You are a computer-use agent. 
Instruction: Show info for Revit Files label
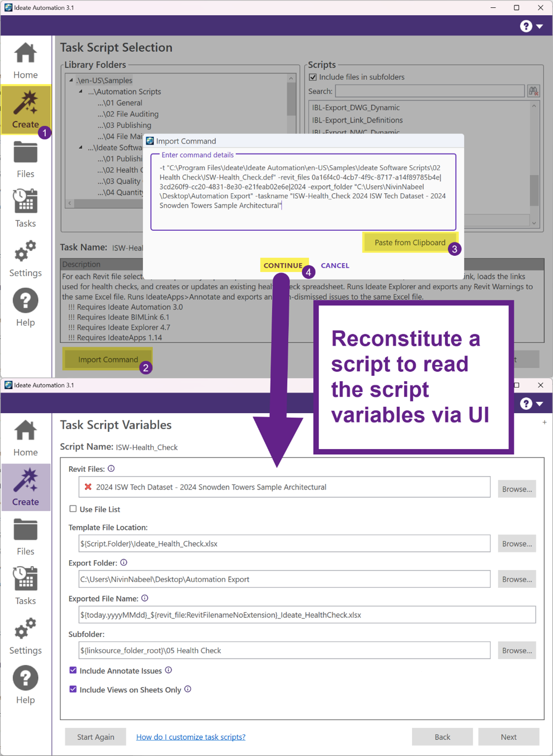(111, 469)
